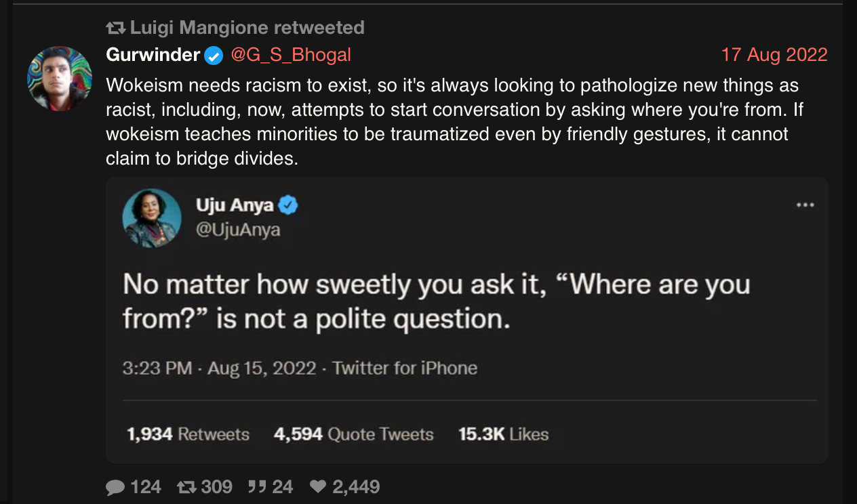Open the three-dot menu on quoted tweet
This screenshot has height=504, width=857.
tap(805, 205)
